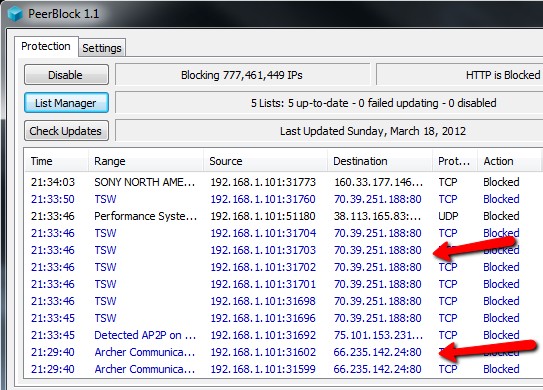This screenshot has width=543, height=390.
Task: Click time 21:33:50 entry
Action: tap(53, 199)
